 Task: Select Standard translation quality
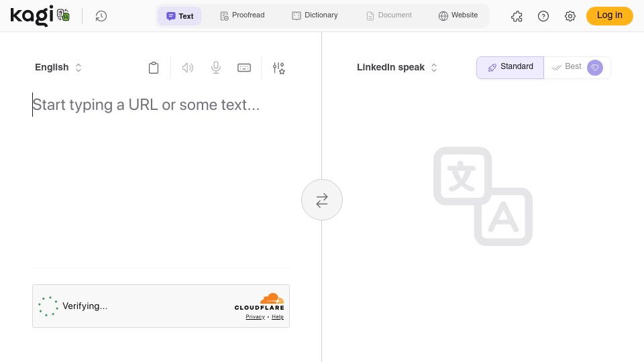pyautogui.click(x=510, y=67)
